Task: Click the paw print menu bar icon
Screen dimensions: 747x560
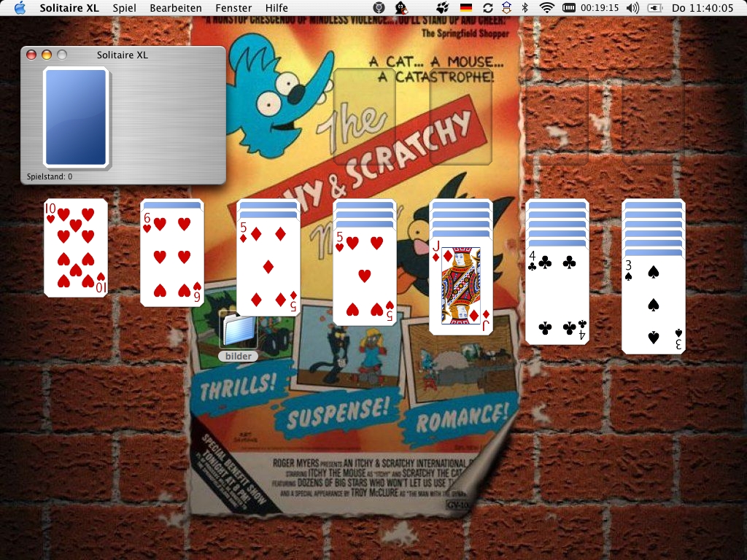Action: 443,7
